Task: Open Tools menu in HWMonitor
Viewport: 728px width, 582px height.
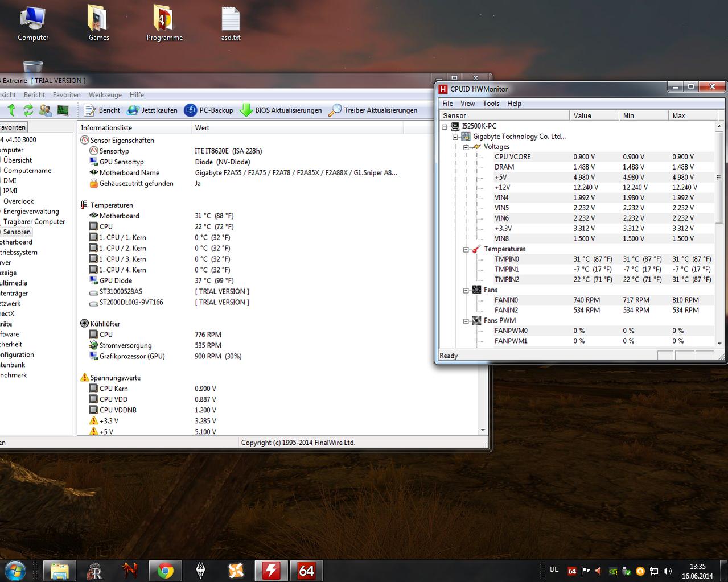Action: click(x=491, y=104)
